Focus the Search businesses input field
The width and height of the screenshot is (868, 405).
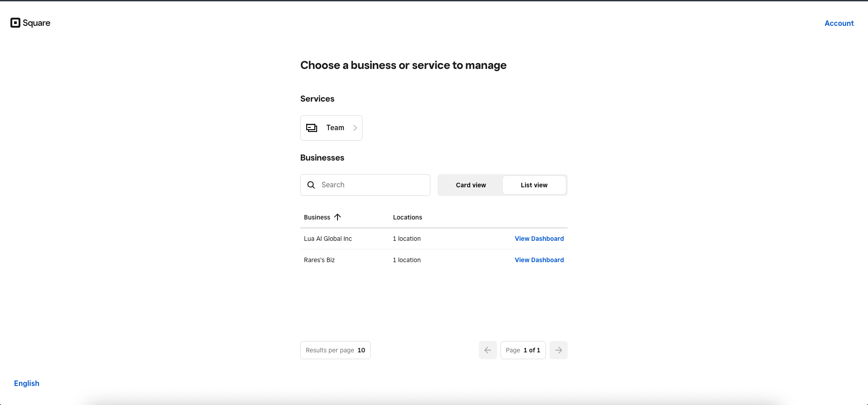coord(365,185)
